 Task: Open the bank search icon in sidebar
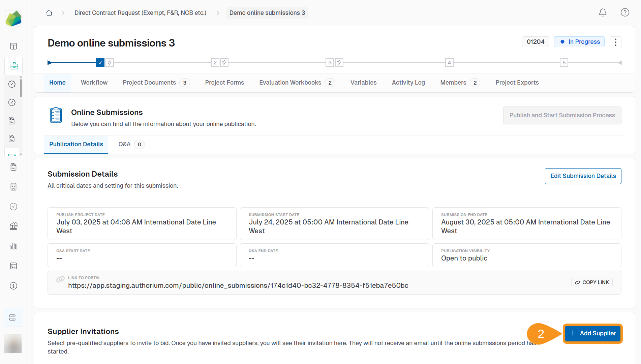point(13,226)
